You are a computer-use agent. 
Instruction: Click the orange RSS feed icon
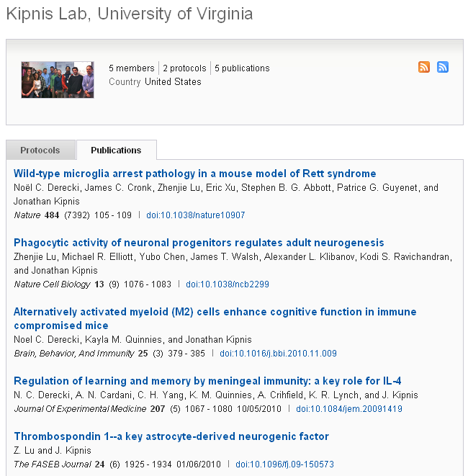coord(424,67)
